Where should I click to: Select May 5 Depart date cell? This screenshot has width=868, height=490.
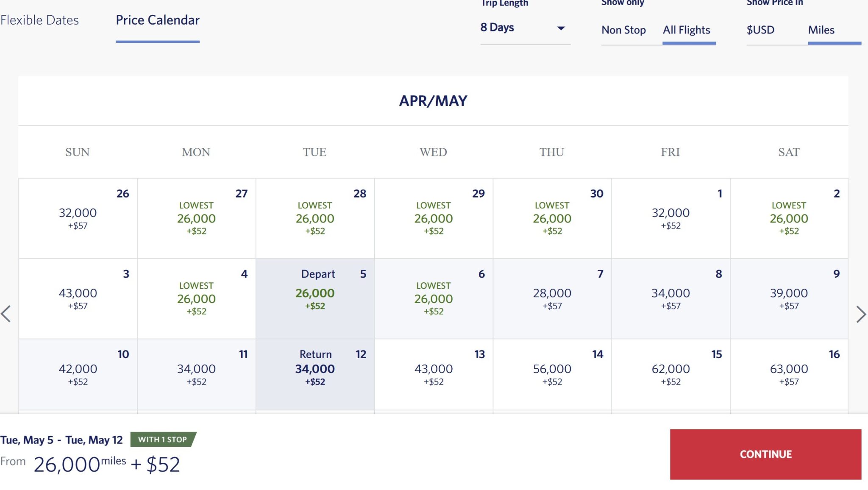tap(315, 298)
